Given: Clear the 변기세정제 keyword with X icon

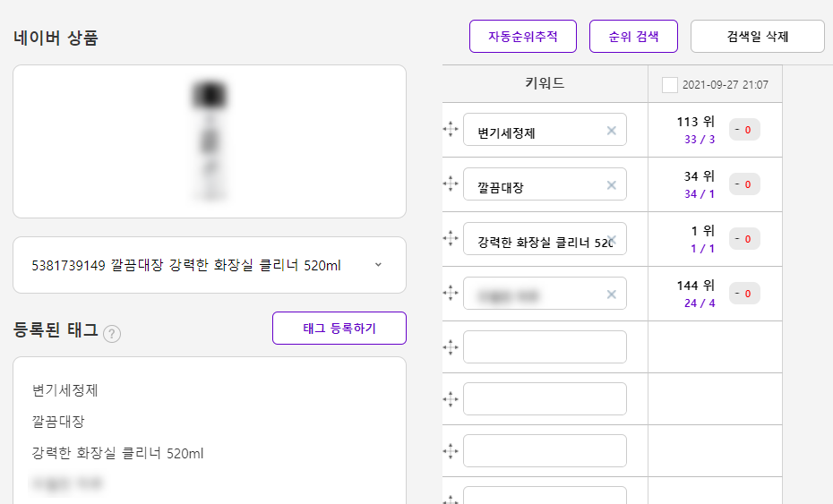Looking at the screenshot, I should pyautogui.click(x=612, y=131).
